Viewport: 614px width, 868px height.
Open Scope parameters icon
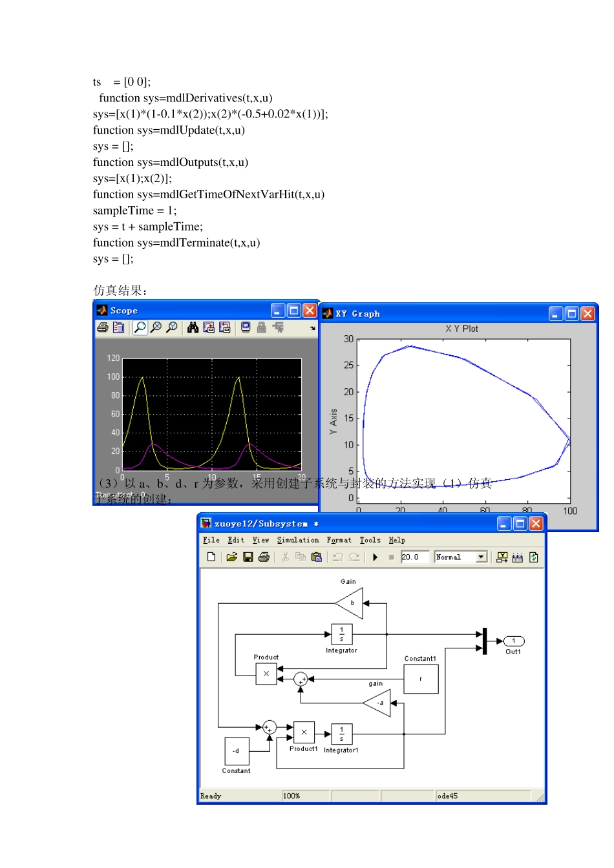coord(118,327)
